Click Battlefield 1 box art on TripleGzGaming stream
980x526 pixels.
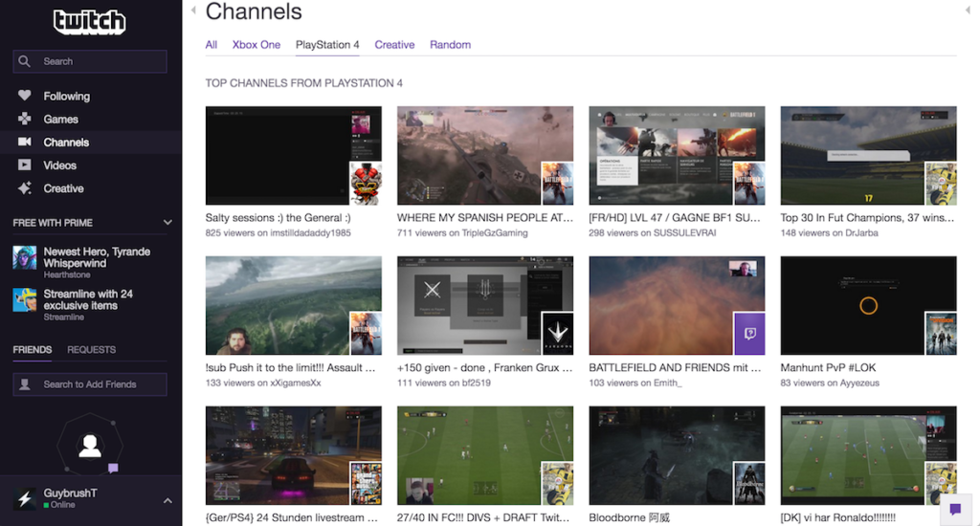[x=558, y=183]
